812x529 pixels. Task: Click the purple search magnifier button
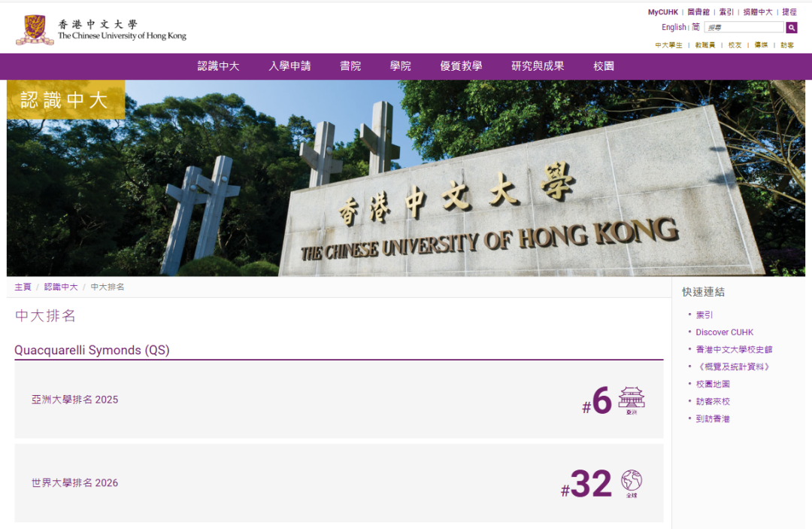pyautogui.click(x=791, y=27)
